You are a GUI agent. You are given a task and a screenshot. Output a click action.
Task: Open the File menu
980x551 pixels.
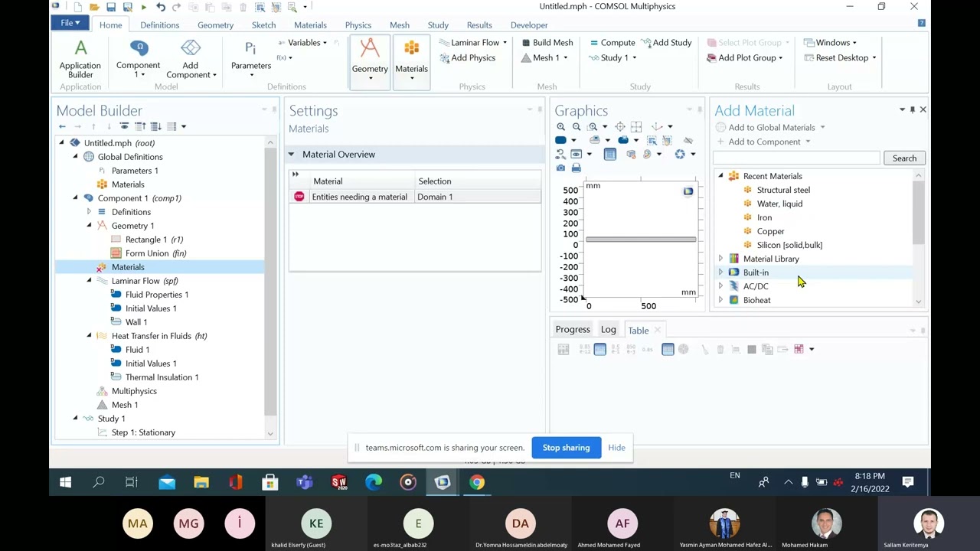coord(70,24)
